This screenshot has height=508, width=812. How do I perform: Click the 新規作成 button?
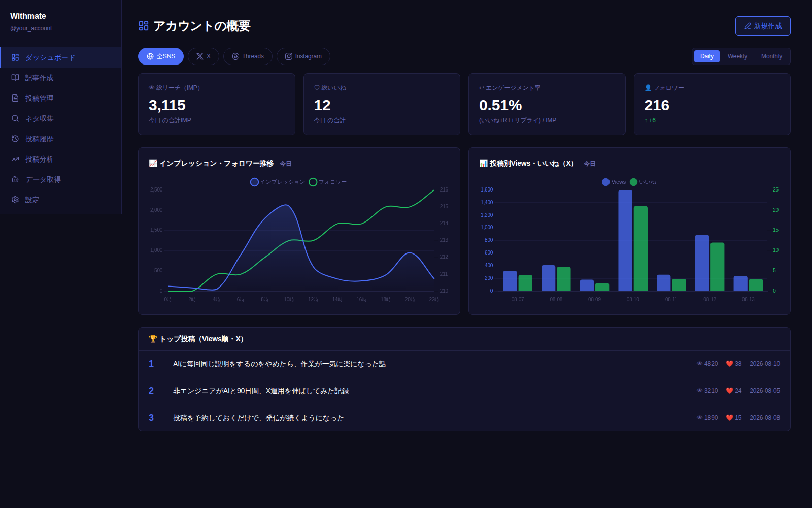(x=763, y=26)
